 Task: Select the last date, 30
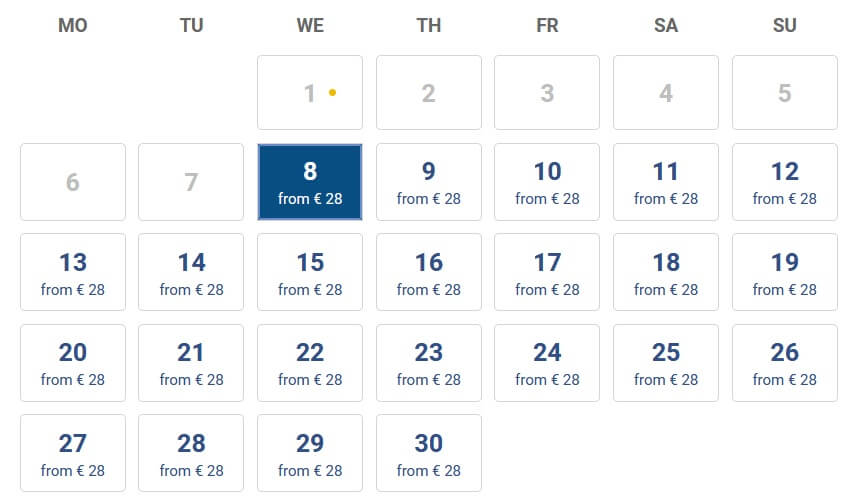pyautogui.click(x=429, y=452)
